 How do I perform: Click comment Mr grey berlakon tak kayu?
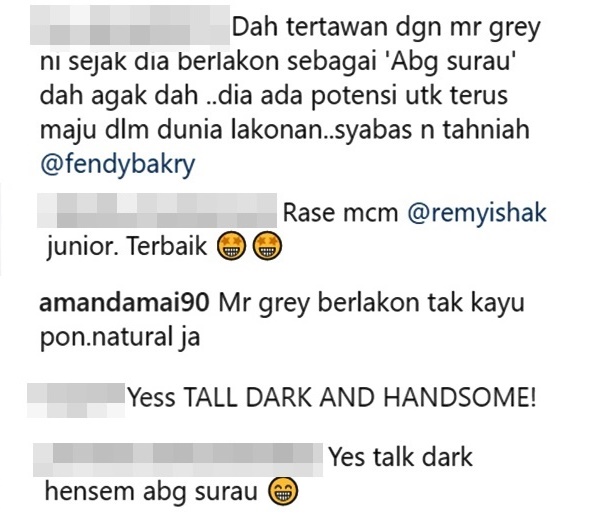tap(371, 303)
